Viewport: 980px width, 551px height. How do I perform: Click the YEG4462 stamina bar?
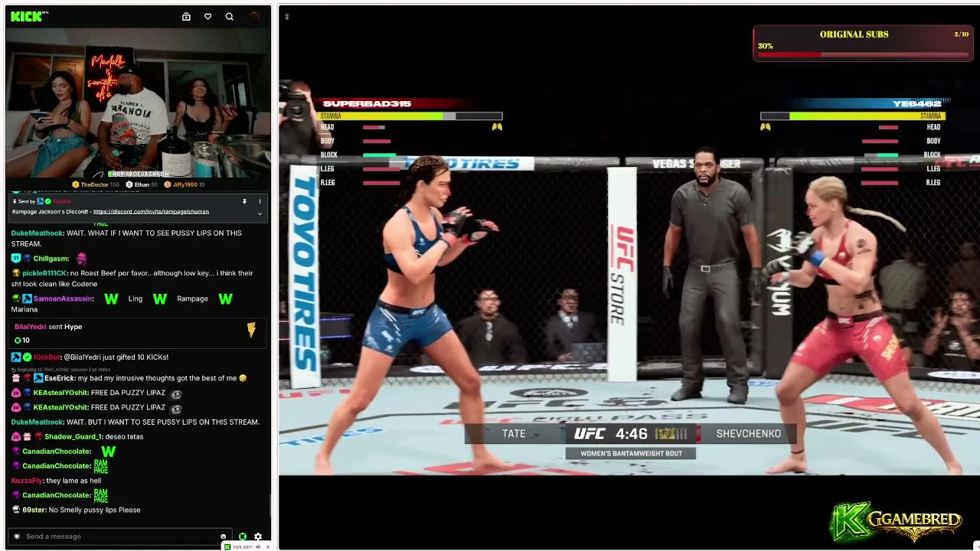pyautogui.click(x=852, y=116)
